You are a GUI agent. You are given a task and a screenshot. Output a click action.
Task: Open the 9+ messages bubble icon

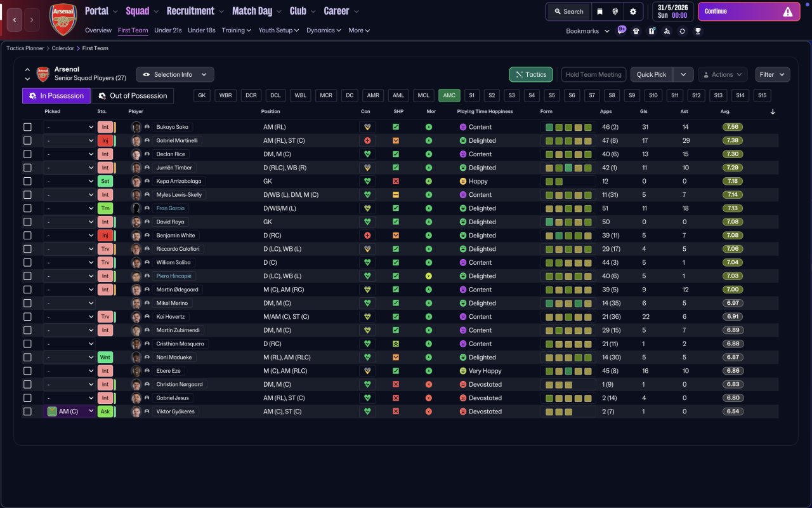[x=621, y=30]
